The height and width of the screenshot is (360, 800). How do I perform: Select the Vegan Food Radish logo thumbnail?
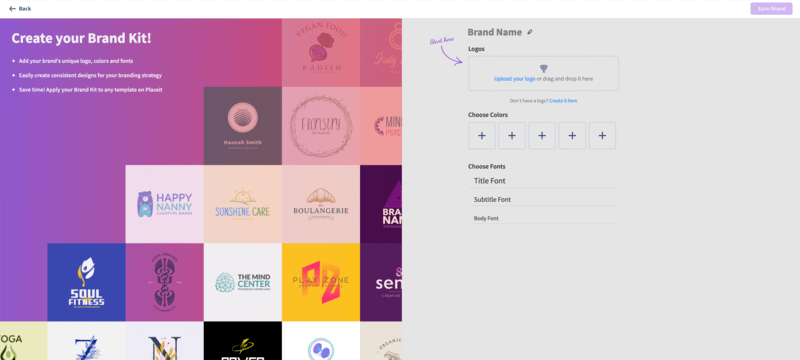[321, 53]
